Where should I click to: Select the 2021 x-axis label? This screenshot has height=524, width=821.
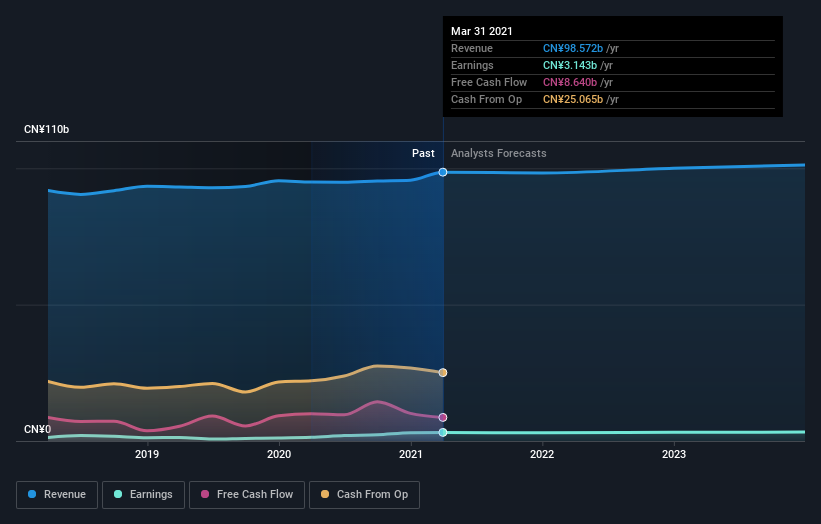pos(410,454)
